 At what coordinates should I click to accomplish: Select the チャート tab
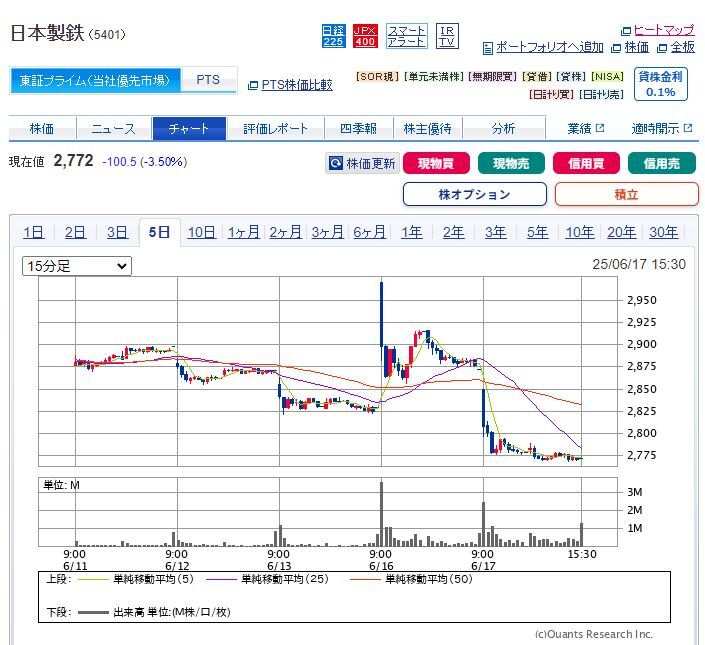[x=189, y=129]
